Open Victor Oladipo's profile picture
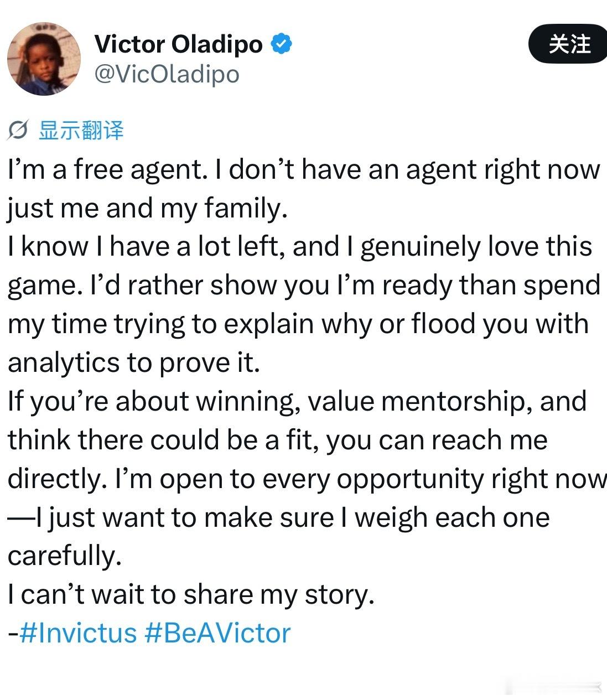 pyautogui.click(x=44, y=59)
